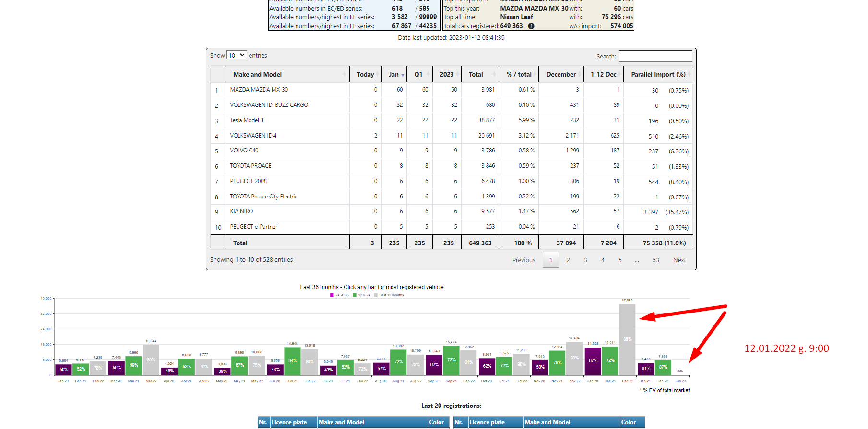Sort table by 2023 column

[x=447, y=74]
